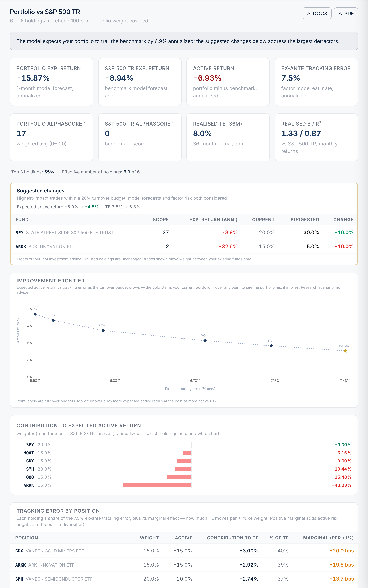Click the Portfolio AlphaScore value 17

tap(21, 133)
